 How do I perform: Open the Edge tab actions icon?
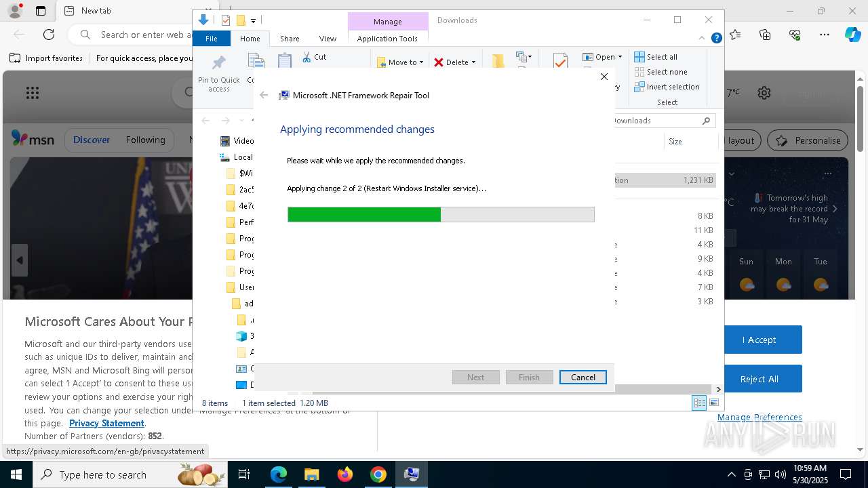click(41, 11)
